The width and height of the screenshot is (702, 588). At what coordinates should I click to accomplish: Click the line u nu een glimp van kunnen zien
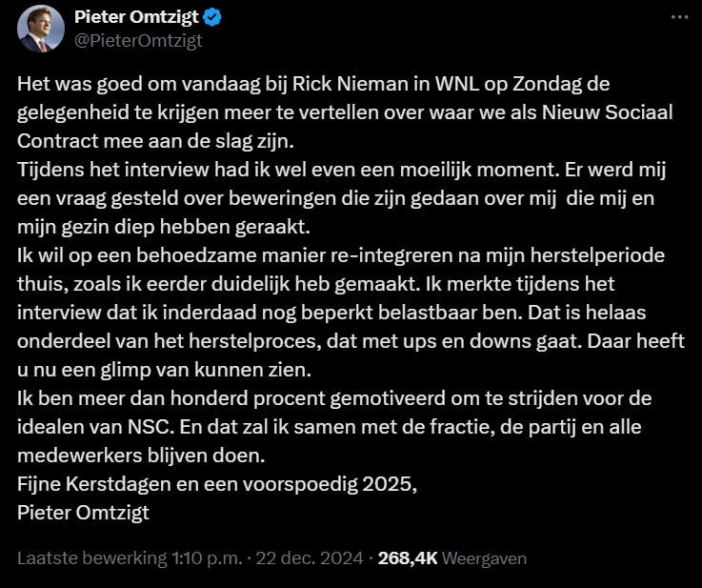[164, 370]
